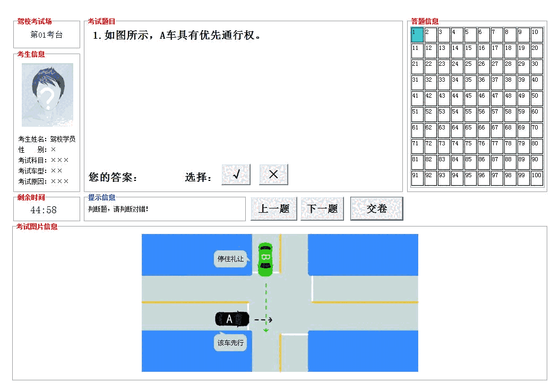This screenshot has width=560, height=392.
Task: Click the 上一题 previous question button
Action: coord(273,208)
